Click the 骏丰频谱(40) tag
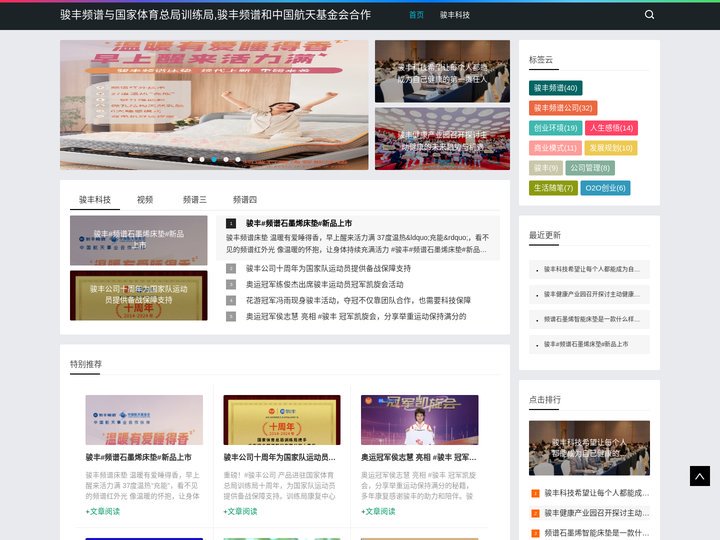This screenshot has width=720, height=540. (x=556, y=88)
